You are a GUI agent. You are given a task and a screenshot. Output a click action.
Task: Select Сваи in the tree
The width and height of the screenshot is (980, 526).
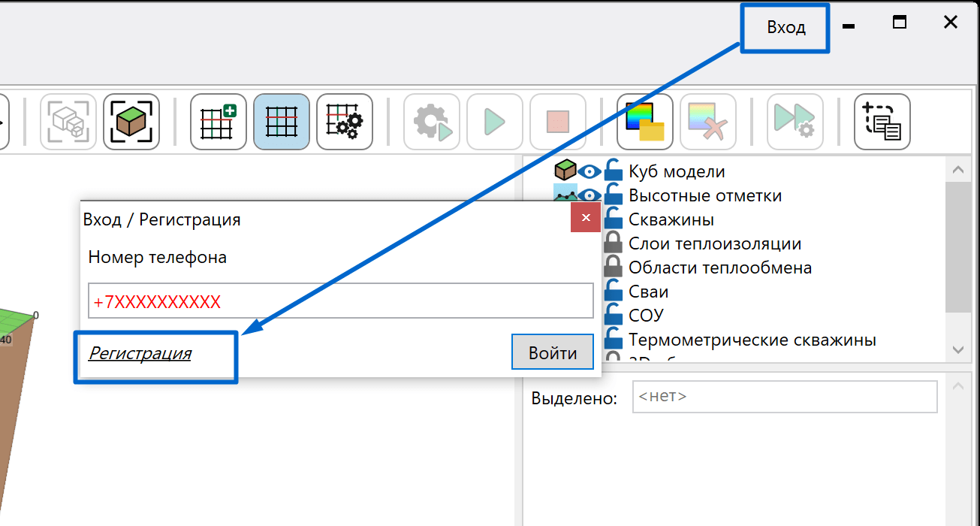click(649, 292)
